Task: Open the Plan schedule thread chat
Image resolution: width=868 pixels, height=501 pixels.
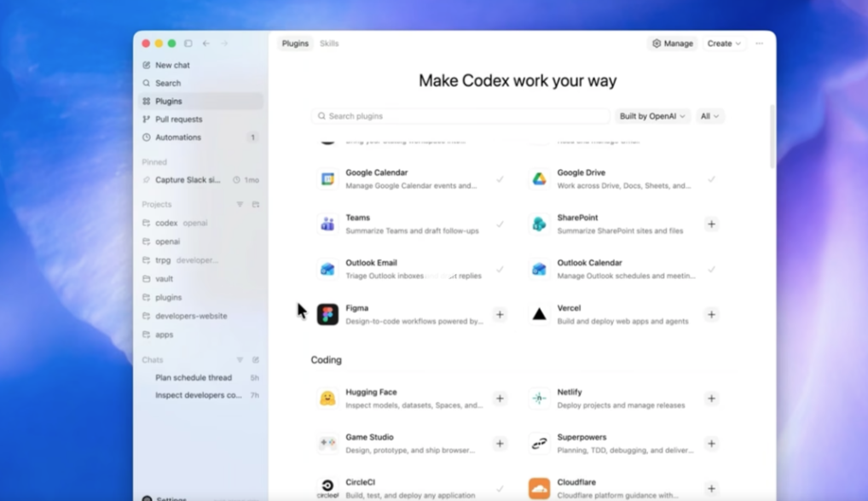Action: [194, 377]
